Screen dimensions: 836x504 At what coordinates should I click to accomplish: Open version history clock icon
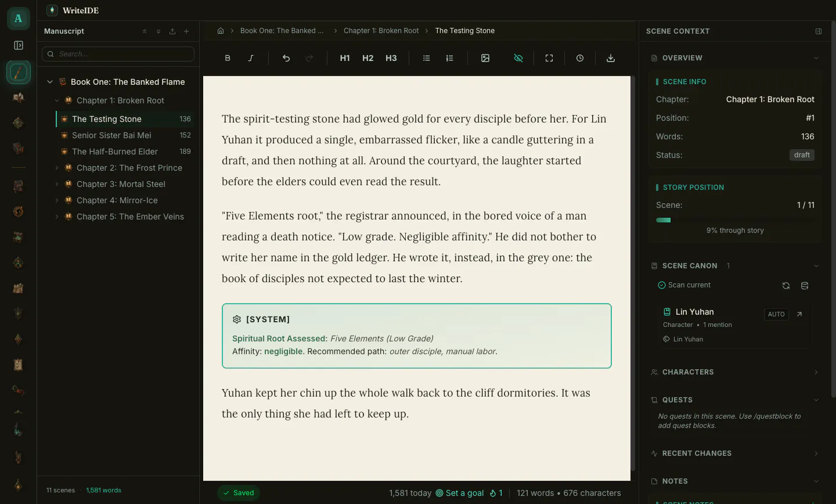580,58
